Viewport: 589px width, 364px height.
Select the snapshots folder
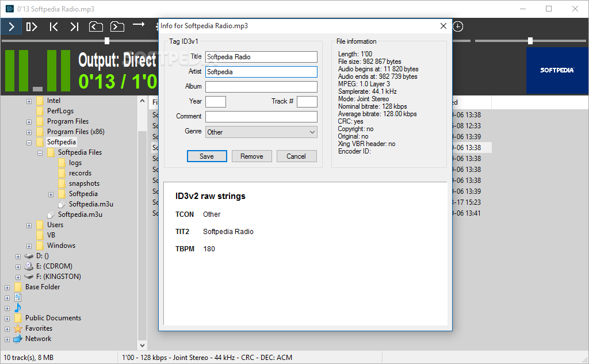click(84, 183)
